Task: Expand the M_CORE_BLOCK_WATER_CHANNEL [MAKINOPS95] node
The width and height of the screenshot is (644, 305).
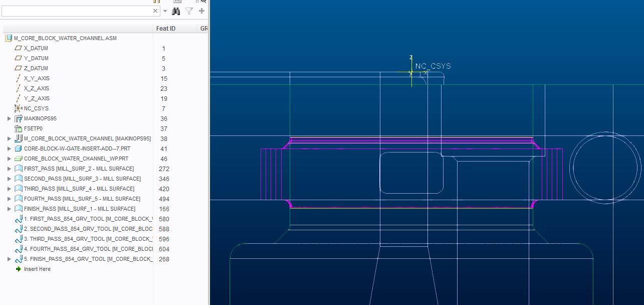Action: 9,138
